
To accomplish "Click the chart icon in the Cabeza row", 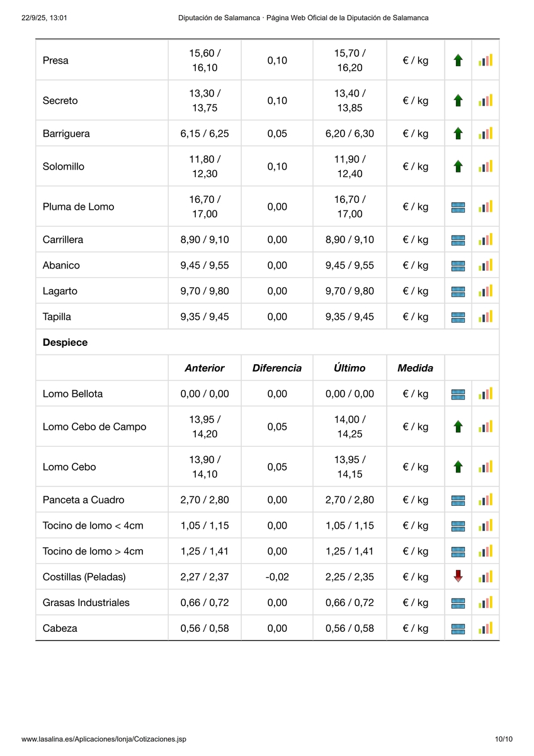I will 486,628.
